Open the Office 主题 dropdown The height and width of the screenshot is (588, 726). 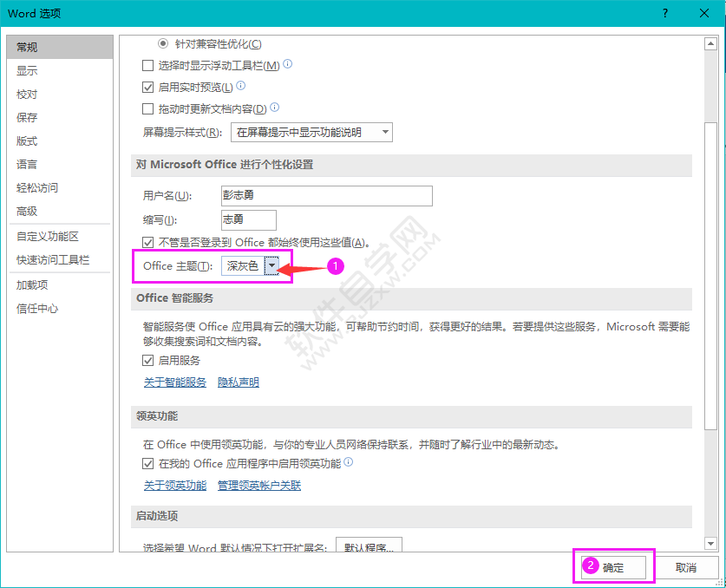272,266
